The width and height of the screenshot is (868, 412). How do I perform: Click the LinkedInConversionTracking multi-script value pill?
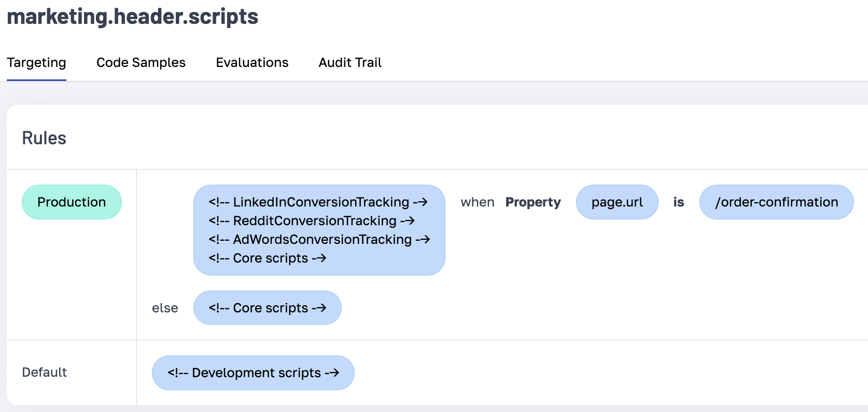tap(319, 230)
